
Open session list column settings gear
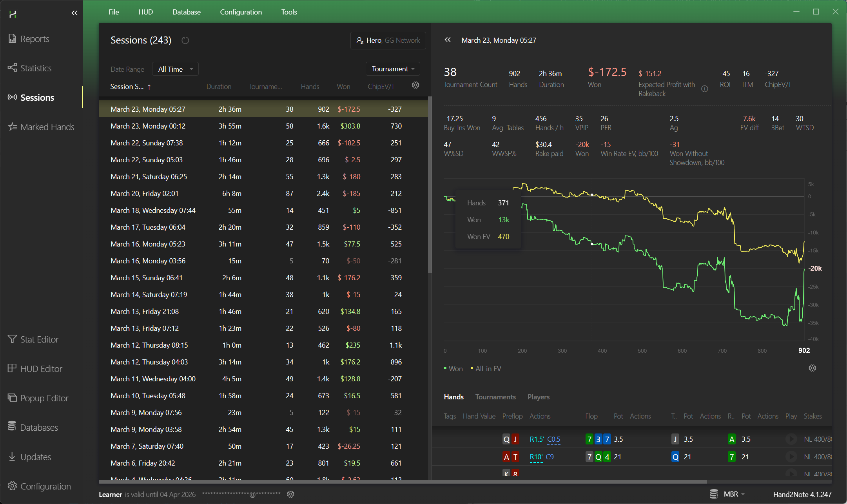[x=415, y=85]
